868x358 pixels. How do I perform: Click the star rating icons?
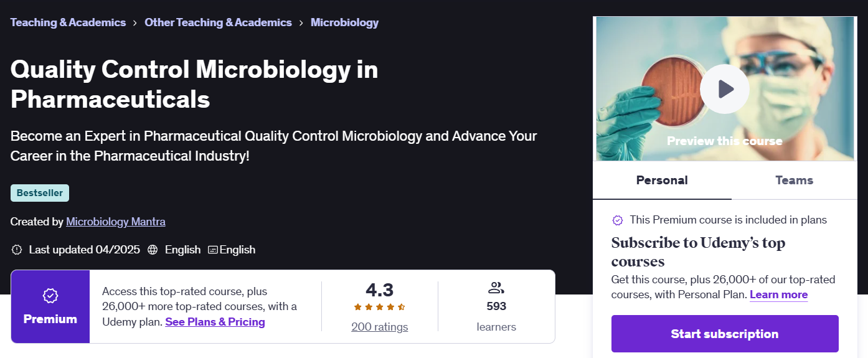(379, 307)
